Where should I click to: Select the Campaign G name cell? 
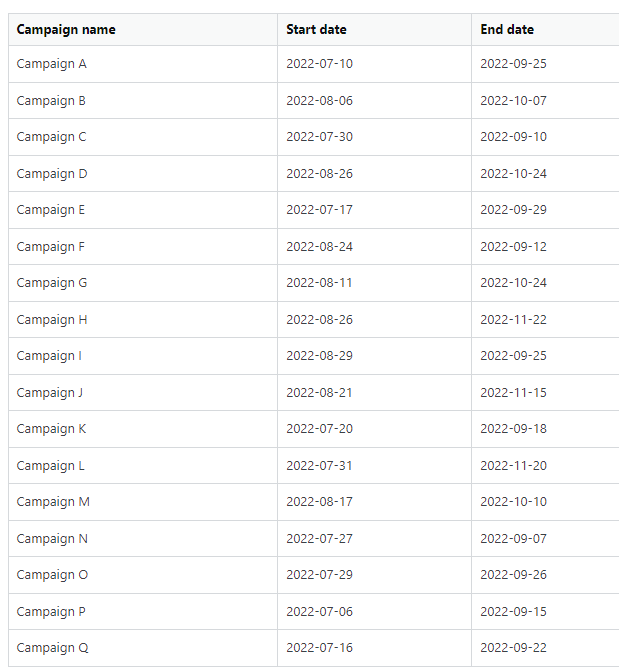click(52, 283)
